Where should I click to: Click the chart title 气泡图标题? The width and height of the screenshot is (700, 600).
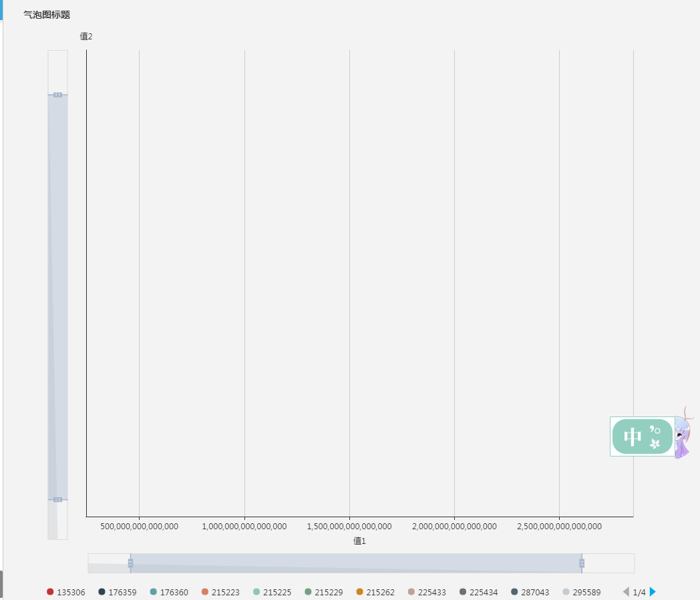click(x=45, y=13)
